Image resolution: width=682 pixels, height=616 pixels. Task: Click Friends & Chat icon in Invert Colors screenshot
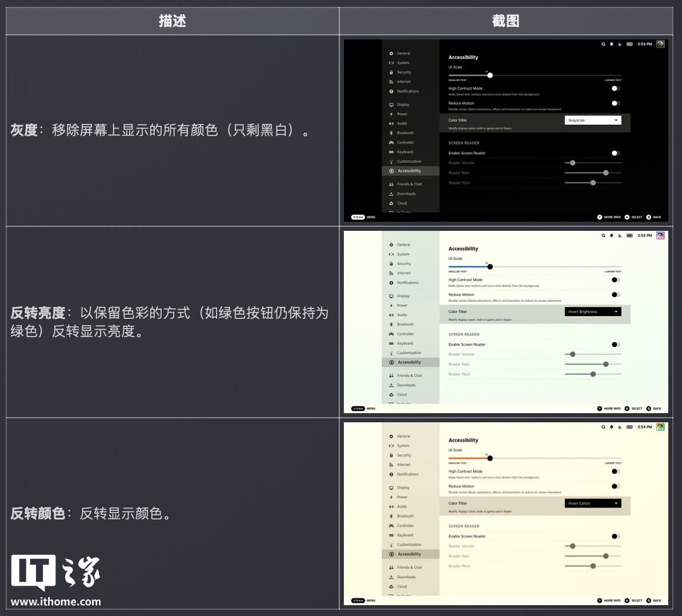tap(391, 567)
